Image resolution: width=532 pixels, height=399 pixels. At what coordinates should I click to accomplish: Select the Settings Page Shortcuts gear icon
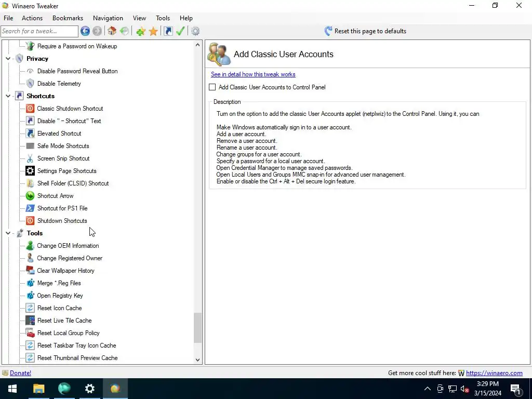pos(30,170)
